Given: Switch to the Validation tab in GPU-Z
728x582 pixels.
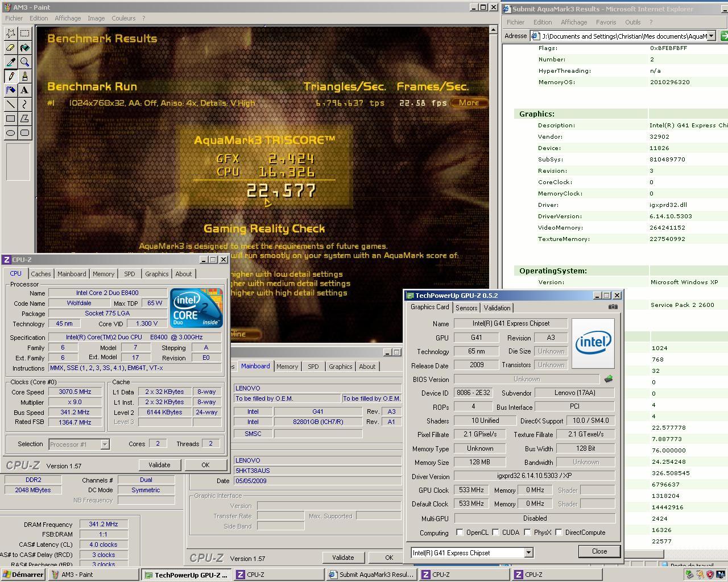Looking at the screenshot, I should pos(497,307).
